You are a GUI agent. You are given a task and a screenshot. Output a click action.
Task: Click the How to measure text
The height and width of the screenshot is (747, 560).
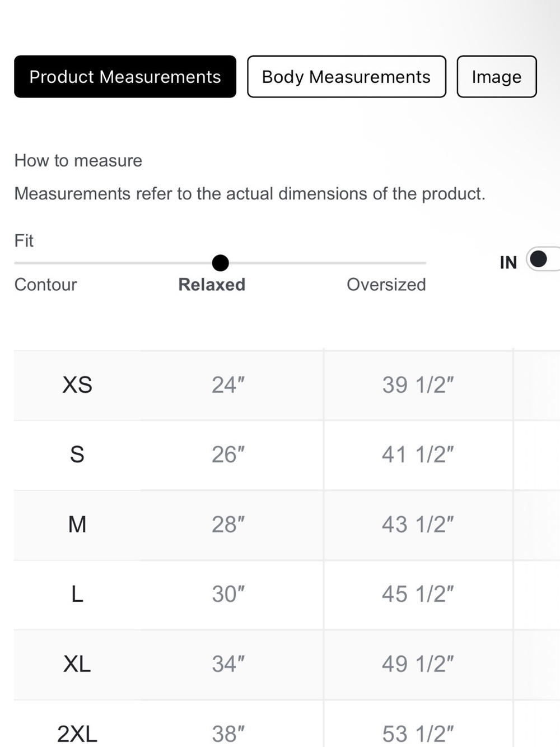[78, 161]
